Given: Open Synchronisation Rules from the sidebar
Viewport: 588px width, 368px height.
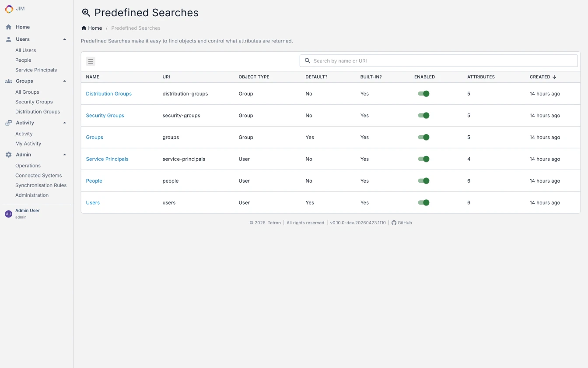Looking at the screenshot, I should pos(41,185).
